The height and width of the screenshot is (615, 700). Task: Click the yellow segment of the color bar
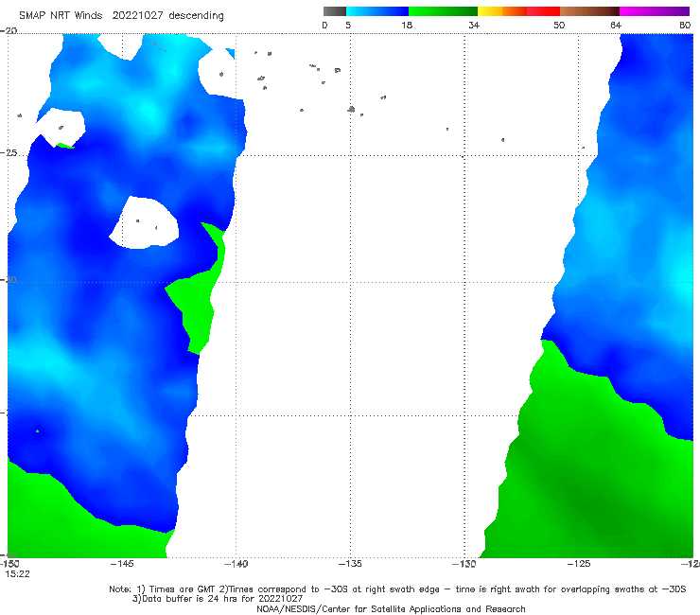(x=490, y=11)
